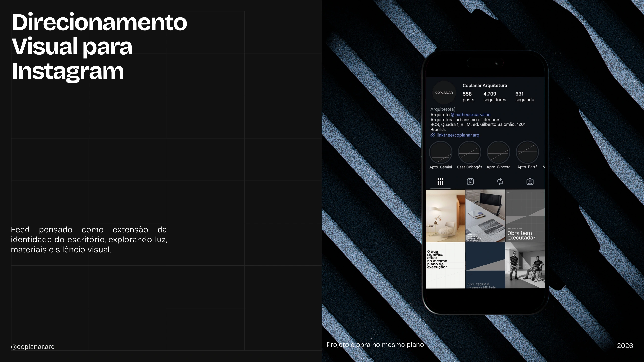Tap the 558 posts count
Screen dimensions: 644x362
coord(468,97)
